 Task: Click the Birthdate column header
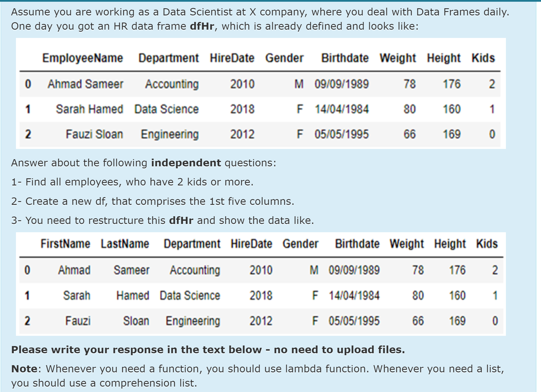click(x=344, y=58)
